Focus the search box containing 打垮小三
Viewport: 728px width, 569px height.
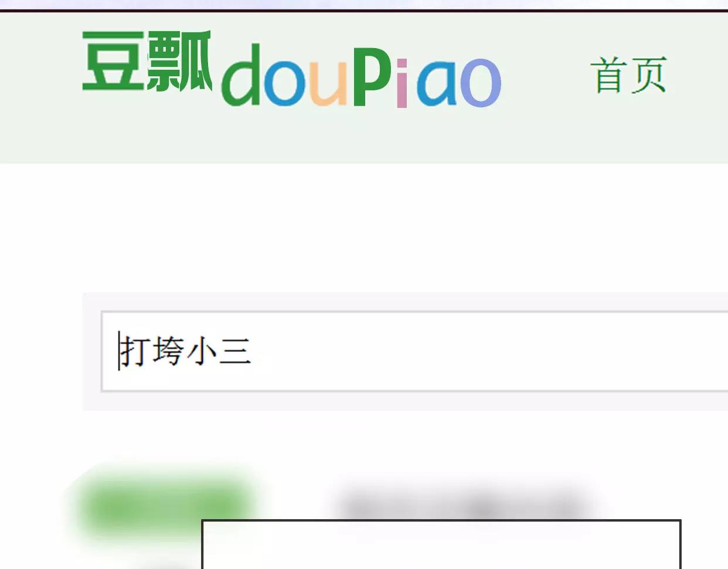point(414,351)
